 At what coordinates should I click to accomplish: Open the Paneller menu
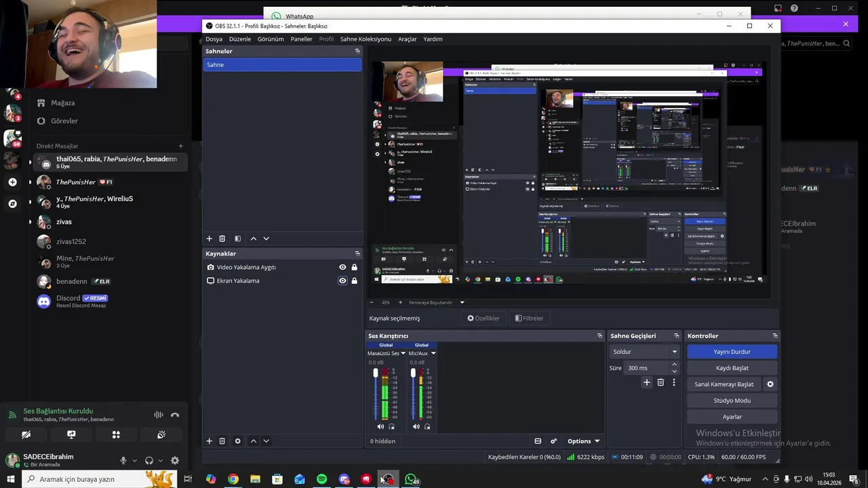click(x=302, y=39)
